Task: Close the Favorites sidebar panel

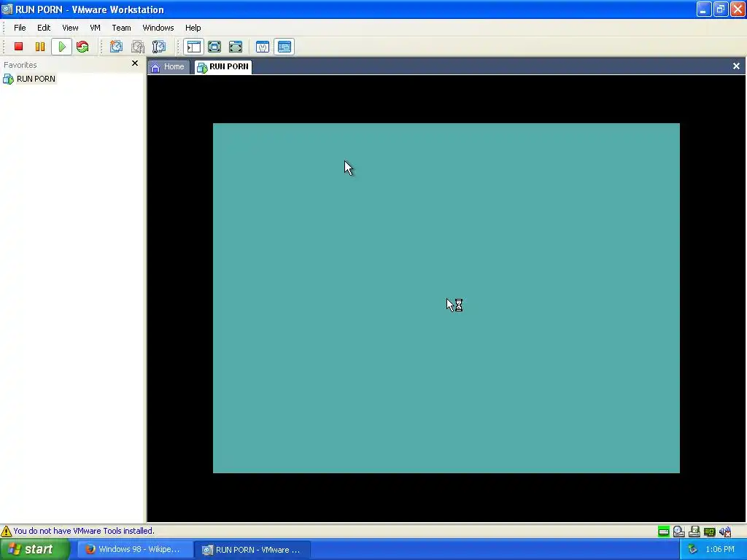Action: click(135, 63)
